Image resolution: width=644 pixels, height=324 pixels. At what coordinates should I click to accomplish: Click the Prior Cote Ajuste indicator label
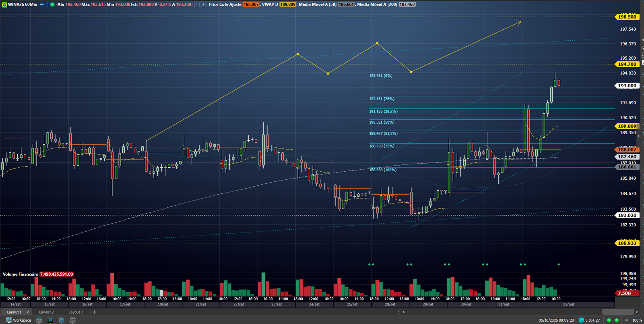(225, 4)
